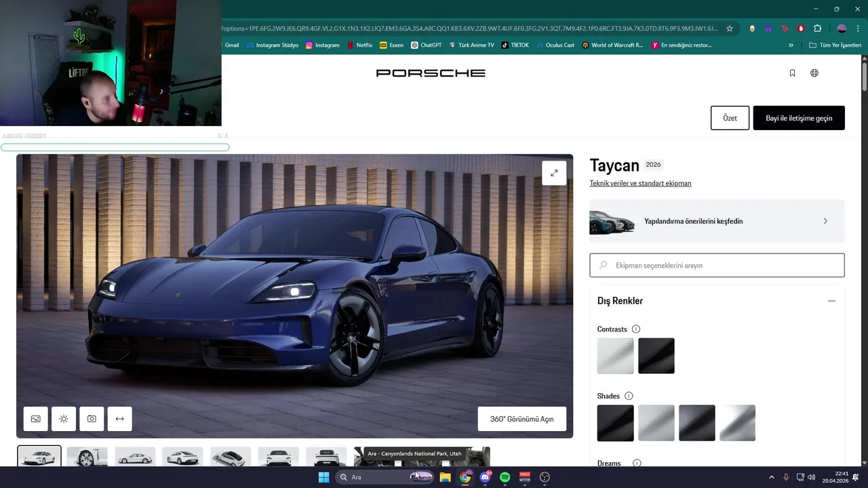Open the notification bell in system tray

coord(855,477)
